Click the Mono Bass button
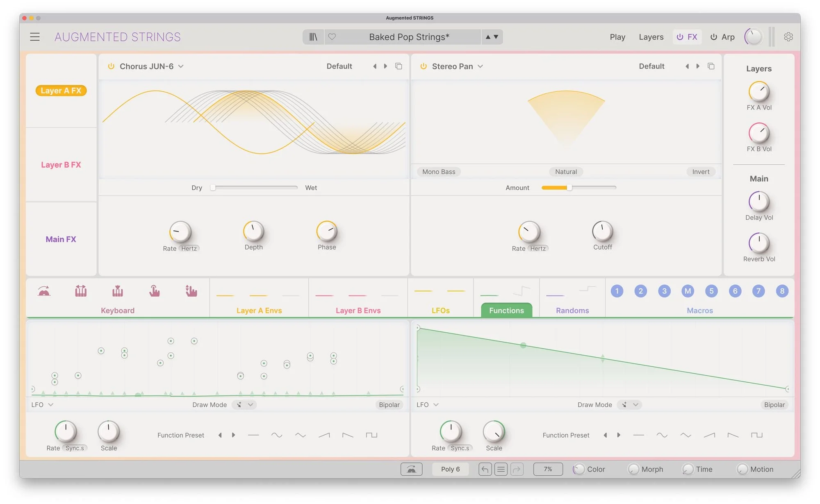Screen dimensions: 820x504 coord(439,172)
